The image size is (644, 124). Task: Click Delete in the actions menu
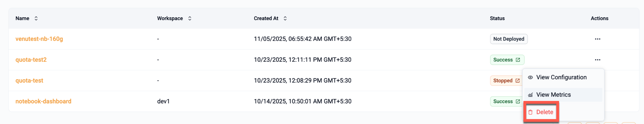tap(544, 112)
